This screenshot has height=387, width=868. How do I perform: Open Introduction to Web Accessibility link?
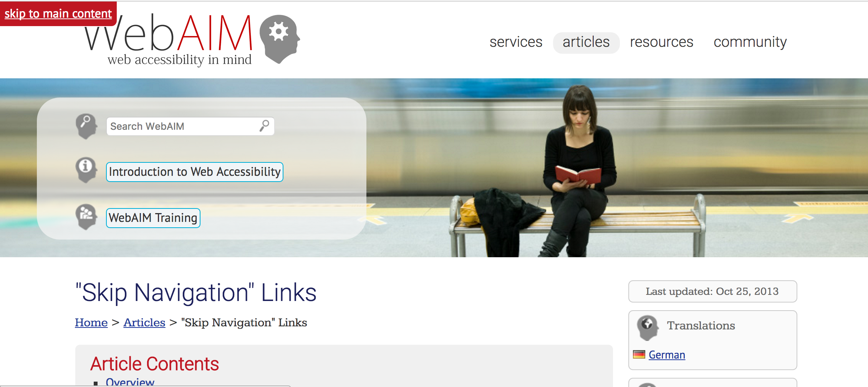pyautogui.click(x=195, y=172)
